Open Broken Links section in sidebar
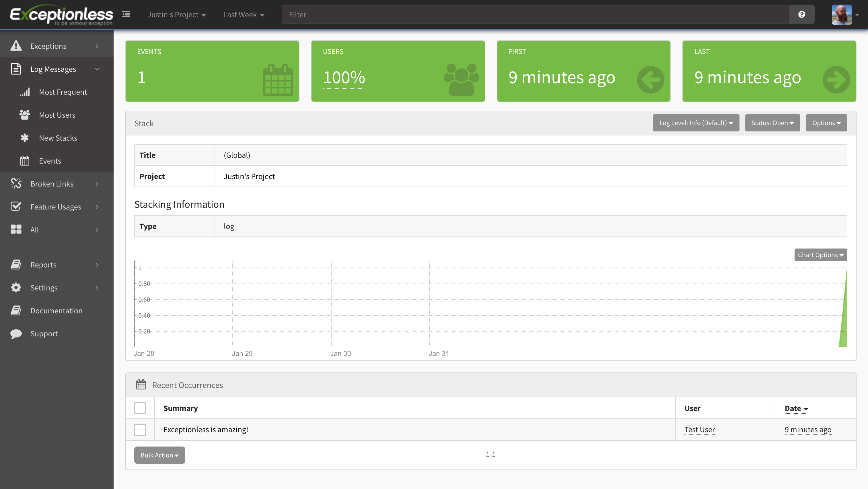868x489 pixels. (x=52, y=184)
